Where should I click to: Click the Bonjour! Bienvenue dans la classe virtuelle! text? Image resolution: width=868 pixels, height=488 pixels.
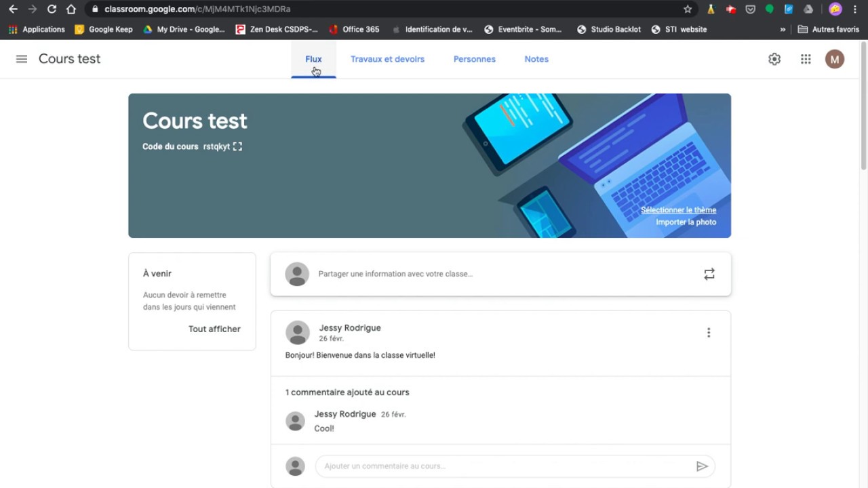pyautogui.click(x=360, y=355)
